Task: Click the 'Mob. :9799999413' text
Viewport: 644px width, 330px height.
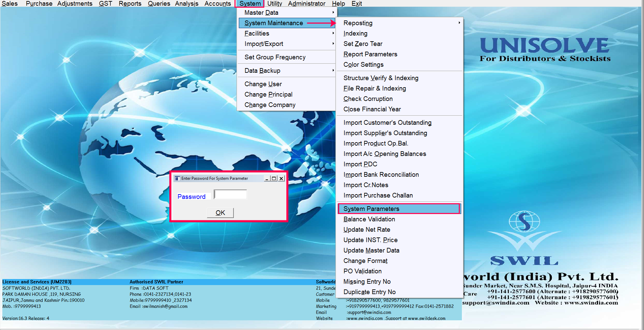Action: [x=21, y=306]
